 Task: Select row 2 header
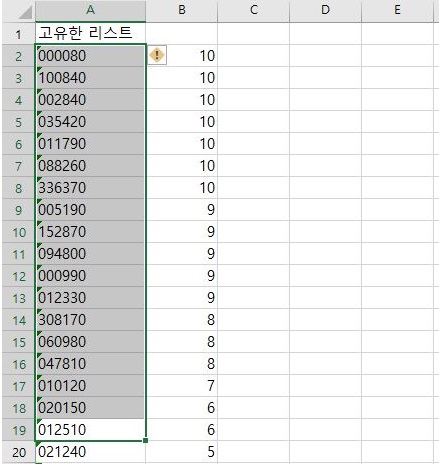click(x=18, y=56)
